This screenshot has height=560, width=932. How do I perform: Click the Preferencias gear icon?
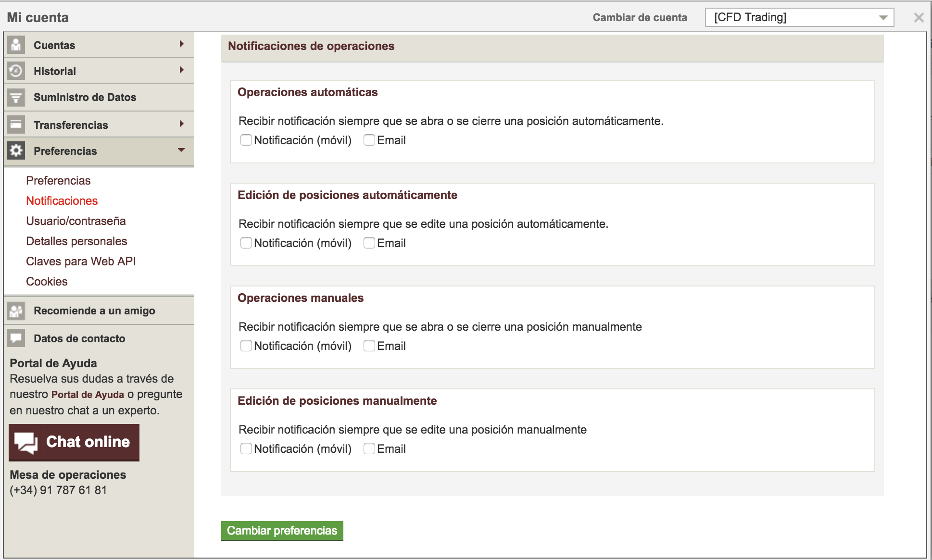coord(16,150)
